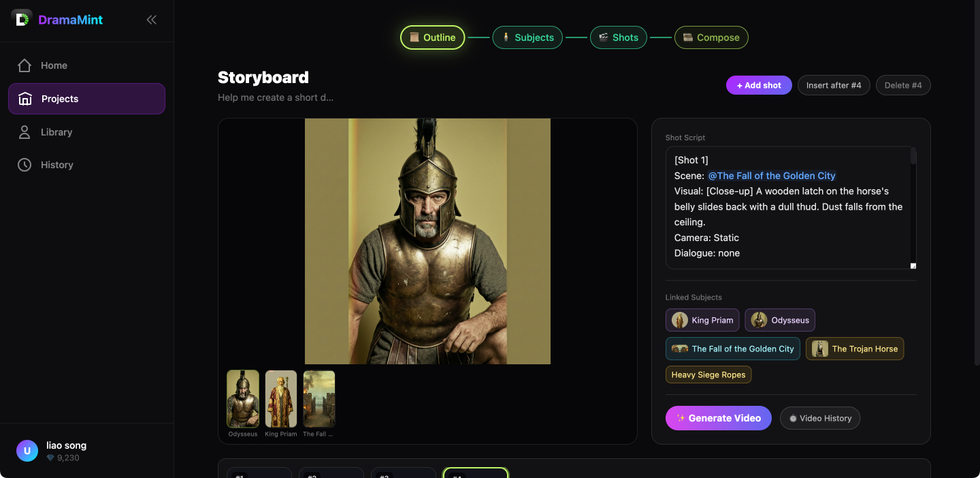Select the Odysseus linked subject chip
Image resolution: width=980 pixels, height=478 pixels.
point(780,320)
